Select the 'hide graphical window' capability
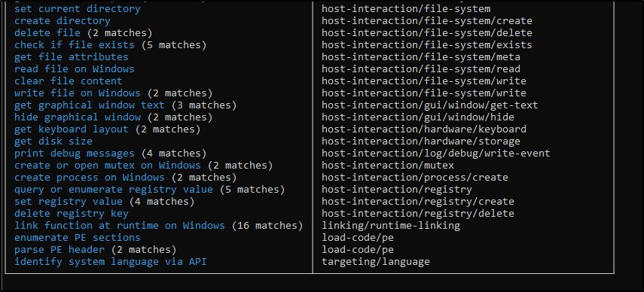 [78, 117]
